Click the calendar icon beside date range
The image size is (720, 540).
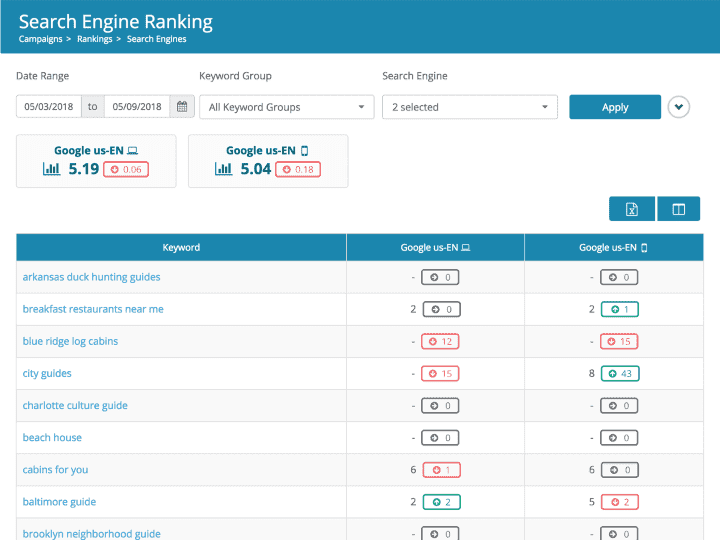[x=182, y=107]
